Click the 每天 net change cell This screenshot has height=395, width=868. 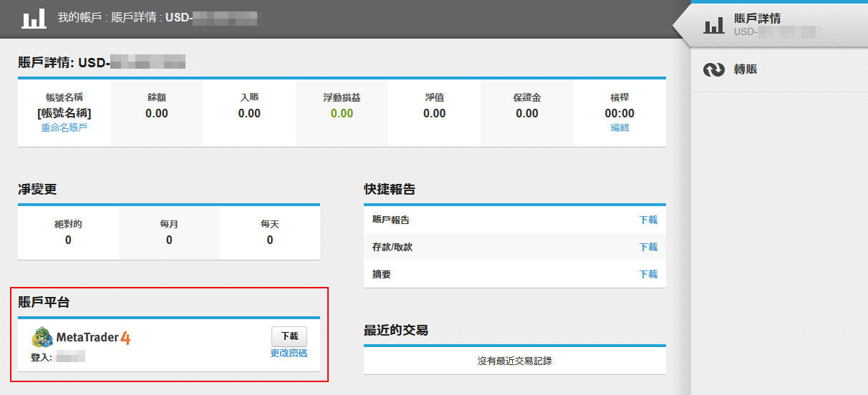(270, 233)
